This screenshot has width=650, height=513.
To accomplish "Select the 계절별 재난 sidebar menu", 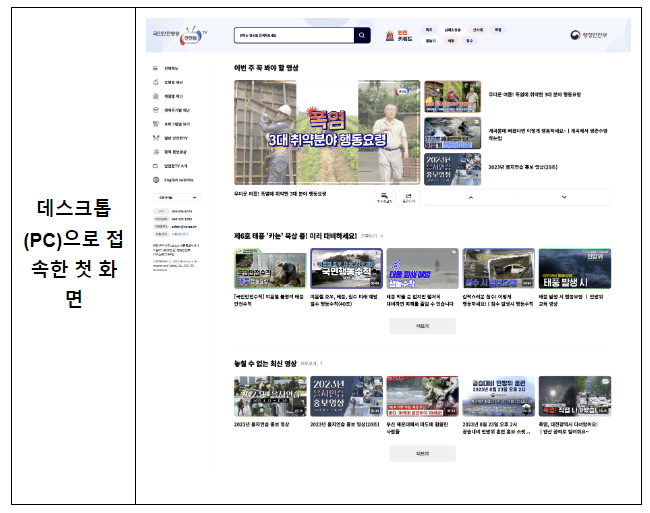I will point(174,96).
